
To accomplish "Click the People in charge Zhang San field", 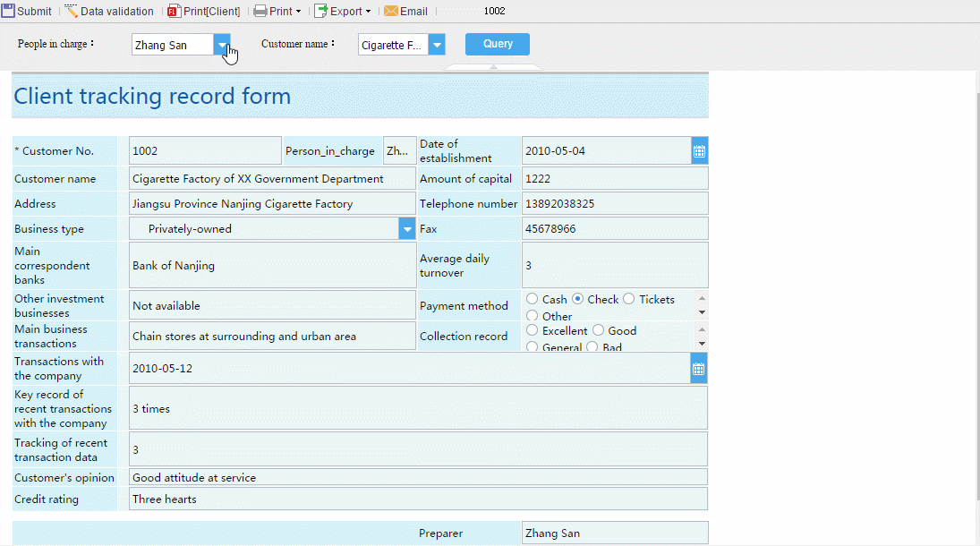I will click(173, 45).
